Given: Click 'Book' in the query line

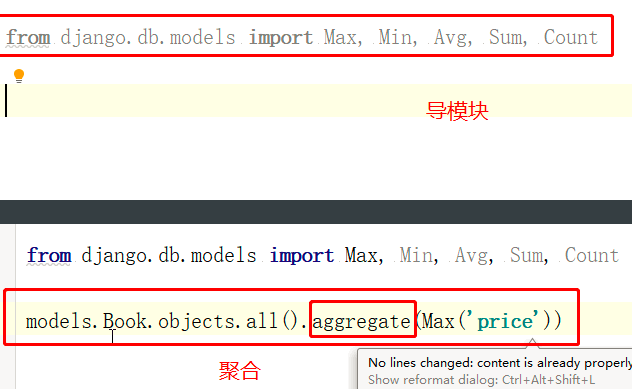Looking at the screenshot, I should click(125, 322).
